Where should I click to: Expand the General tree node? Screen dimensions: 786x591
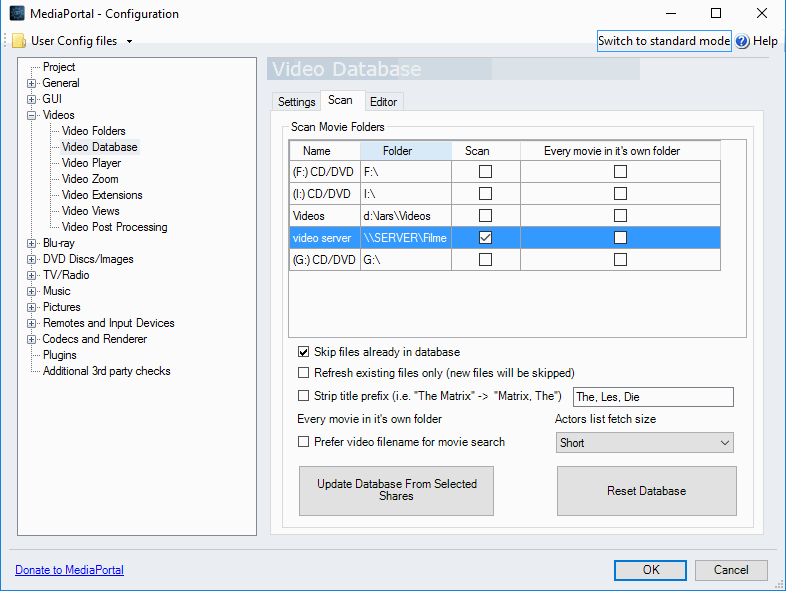coord(31,83)
